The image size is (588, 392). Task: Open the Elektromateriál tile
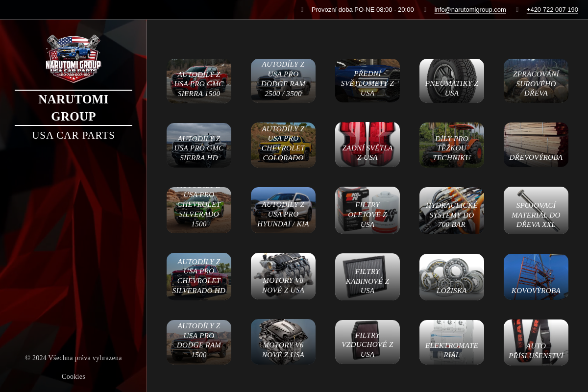(452, 342)
